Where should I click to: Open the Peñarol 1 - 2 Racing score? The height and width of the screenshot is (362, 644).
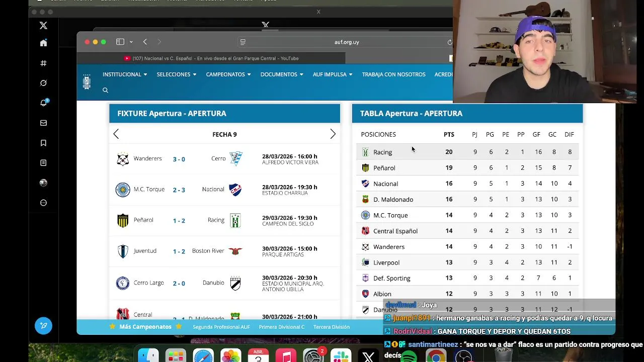(x=179, y=220)
